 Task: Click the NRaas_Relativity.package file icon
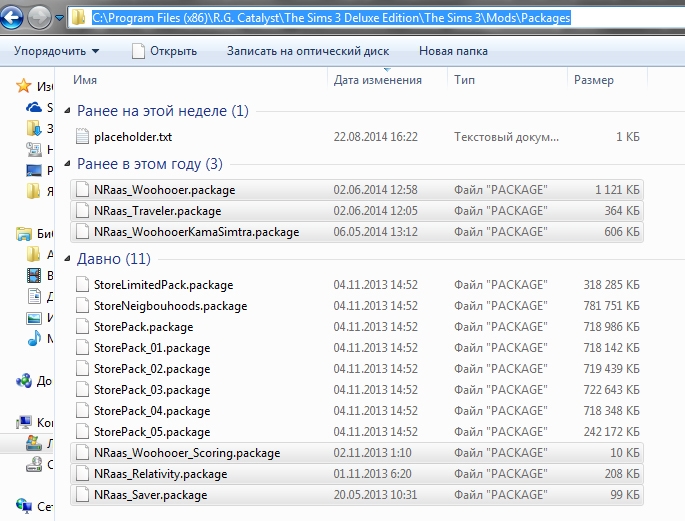(x=82, y=474)
